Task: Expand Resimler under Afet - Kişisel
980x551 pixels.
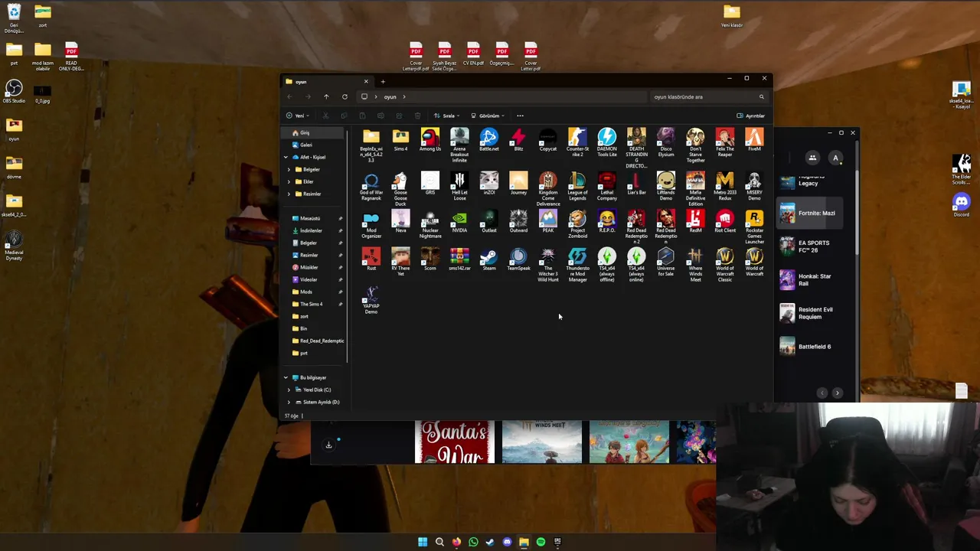Action: click(x=289, y=194)
